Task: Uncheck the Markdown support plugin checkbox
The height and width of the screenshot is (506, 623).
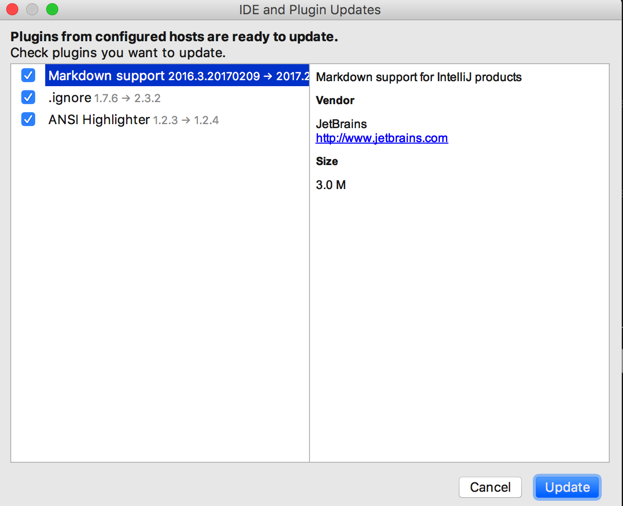Action: click(28, 76)
